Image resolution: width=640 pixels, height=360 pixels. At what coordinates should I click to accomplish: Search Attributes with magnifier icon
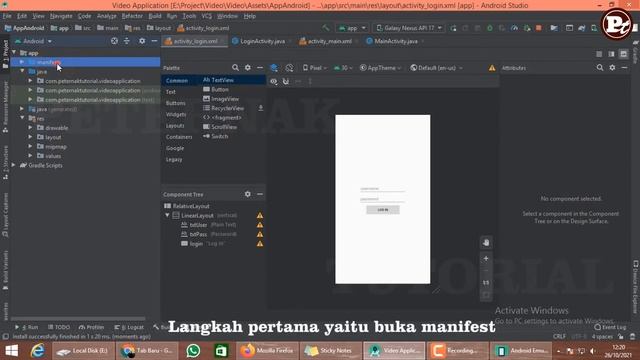[x=600, y=68]
